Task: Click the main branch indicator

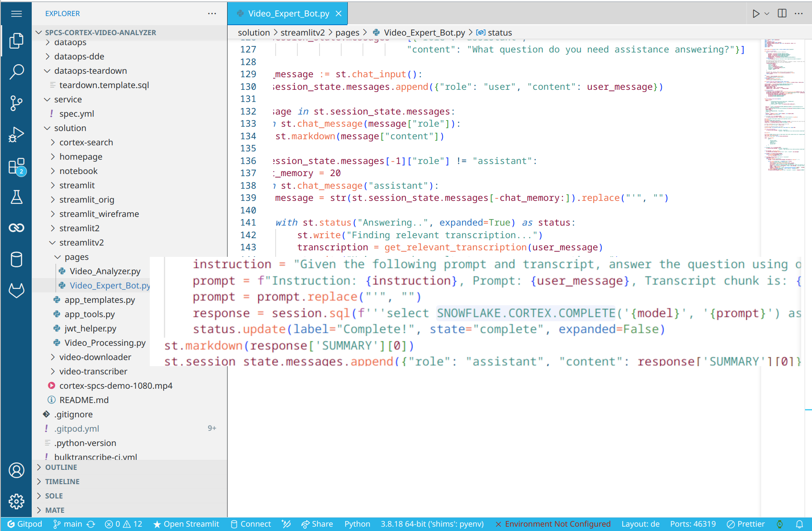Action: [68, 524]
